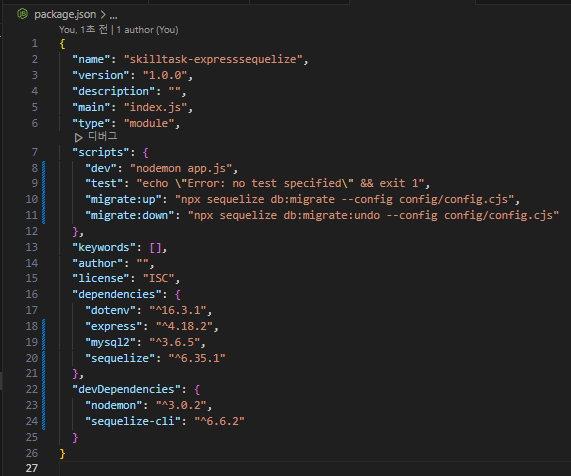Click the "nodemon app.js" value
Screen dimensions: 571x476
click(x=181, y=168)
